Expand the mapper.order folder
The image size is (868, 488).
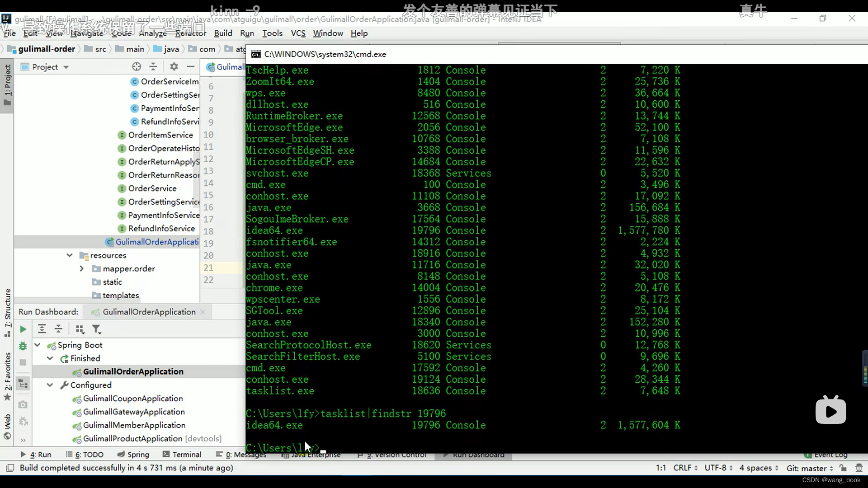pos(81,269)
